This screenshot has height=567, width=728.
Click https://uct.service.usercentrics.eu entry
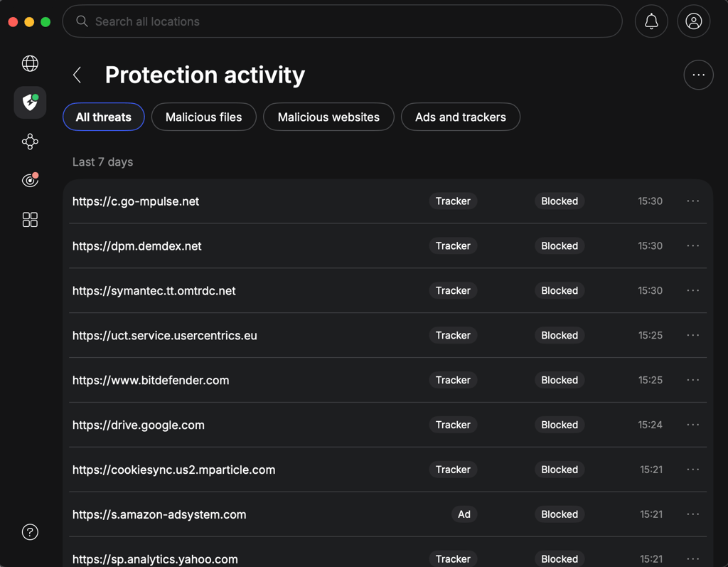click(x=165, y=335)
